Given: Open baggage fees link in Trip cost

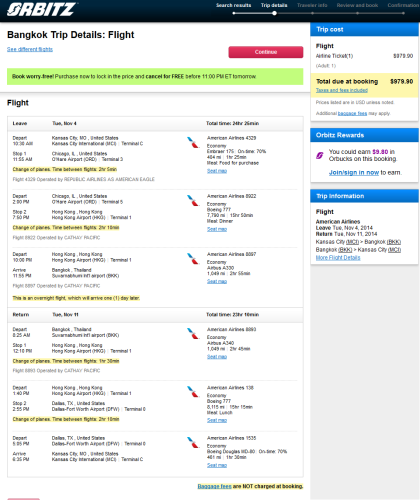Looking at the screenshot, I should (x=352, y=113).
